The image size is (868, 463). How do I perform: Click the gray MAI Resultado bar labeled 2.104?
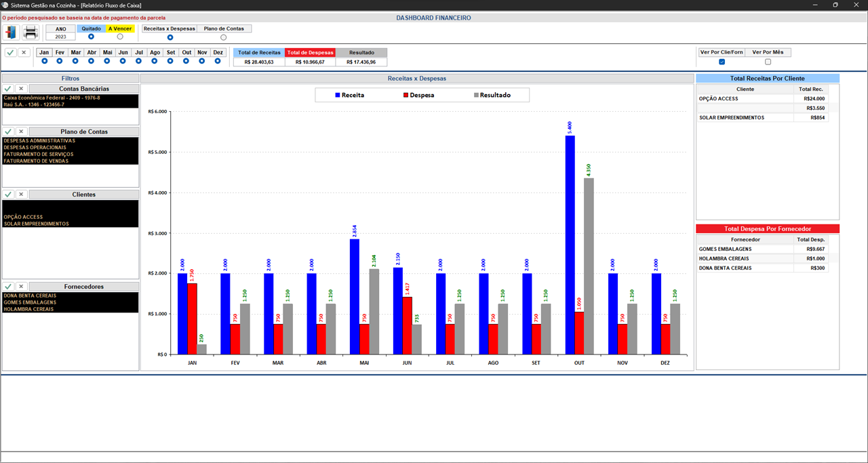coord(374,311)
